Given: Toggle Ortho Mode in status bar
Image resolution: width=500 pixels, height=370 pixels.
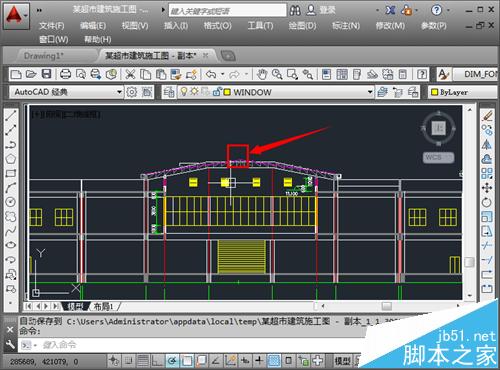Looking at the screenshot, I should pyautogui.click(x=157, y=360).
